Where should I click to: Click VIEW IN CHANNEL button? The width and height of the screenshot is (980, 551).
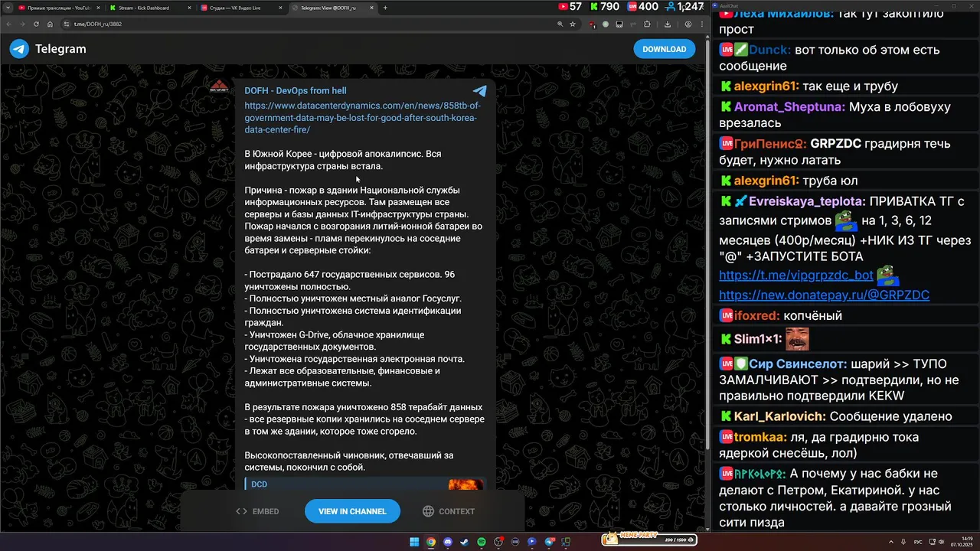point(352,511)
